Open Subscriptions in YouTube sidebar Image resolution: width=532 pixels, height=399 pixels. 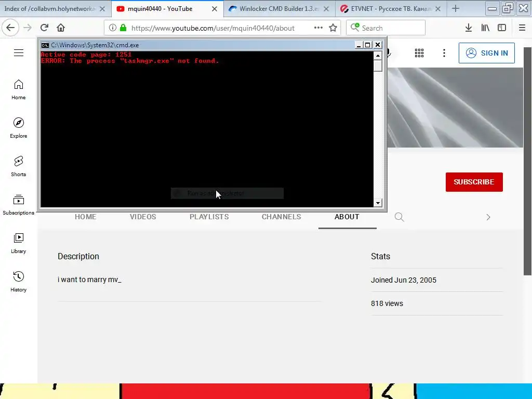[x=18, y=205]
